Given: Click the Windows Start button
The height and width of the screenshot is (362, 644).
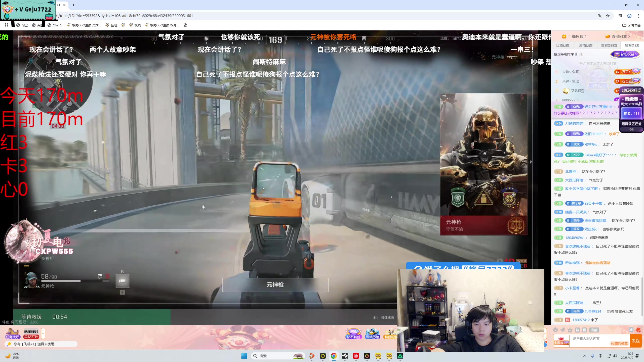Looking at the screenshot, I should tap(244, 356).
